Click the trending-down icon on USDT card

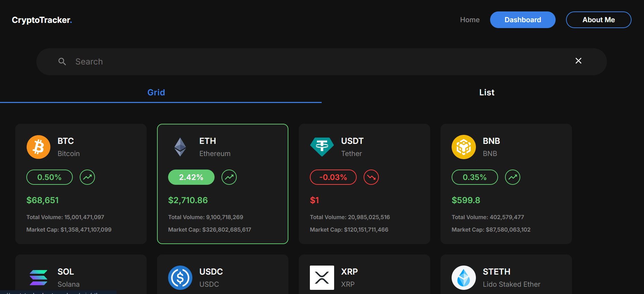coord(371,177)
